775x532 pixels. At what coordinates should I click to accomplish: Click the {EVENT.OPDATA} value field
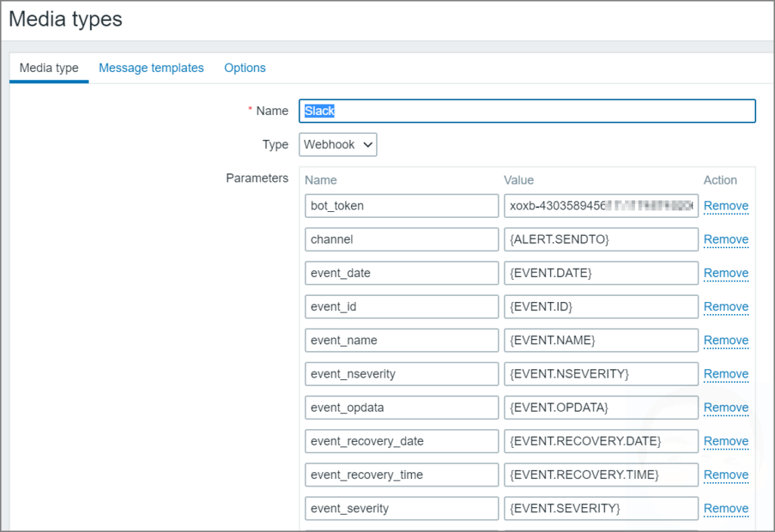(x=601, y=407)
